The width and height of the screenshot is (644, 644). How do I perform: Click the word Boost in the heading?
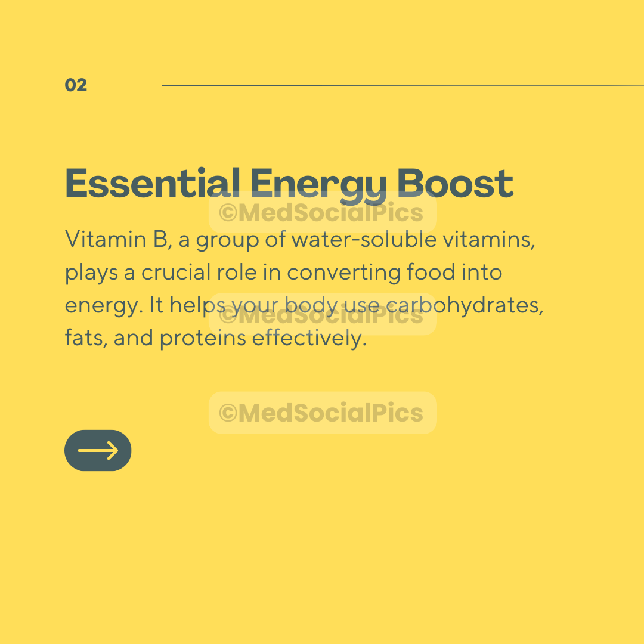click(x=455, y=183)
